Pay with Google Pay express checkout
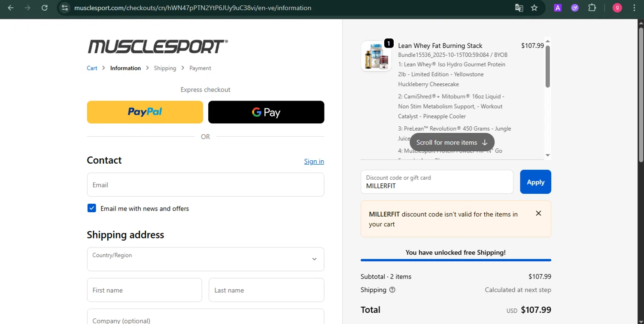This screenshot has height=324, width=644. point(266,112)
